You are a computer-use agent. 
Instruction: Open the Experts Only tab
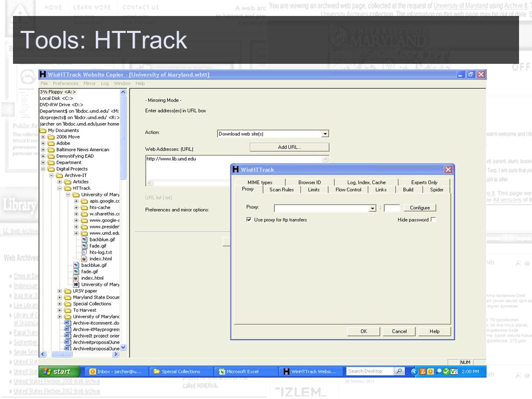pos(424,183)
